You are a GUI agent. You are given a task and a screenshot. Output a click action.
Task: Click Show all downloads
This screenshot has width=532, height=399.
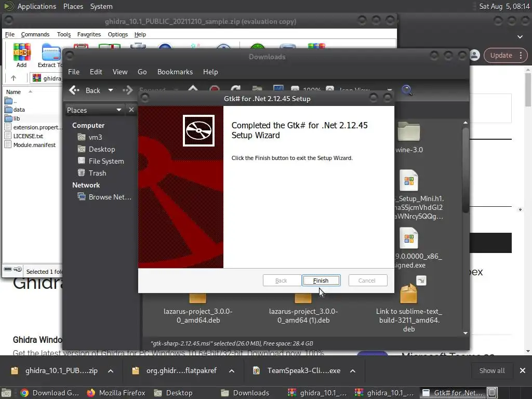pos(491,371)
